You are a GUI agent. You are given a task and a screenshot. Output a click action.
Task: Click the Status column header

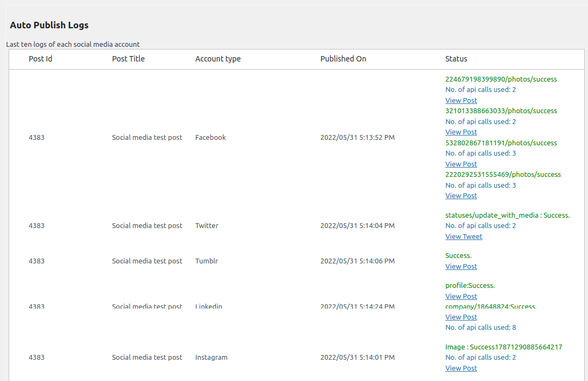[x=456, y=59]
